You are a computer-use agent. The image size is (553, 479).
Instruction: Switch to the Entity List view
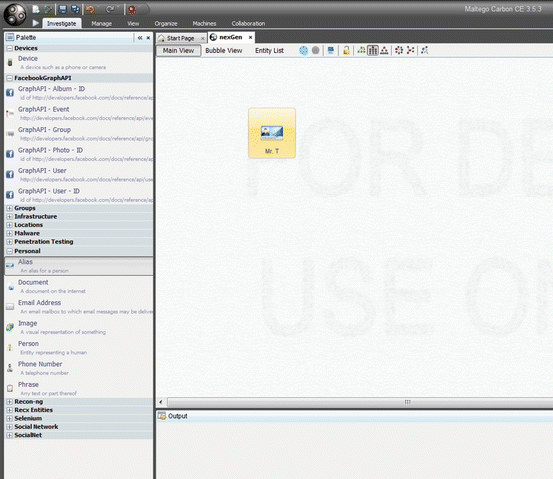click(x=269, y=50)
